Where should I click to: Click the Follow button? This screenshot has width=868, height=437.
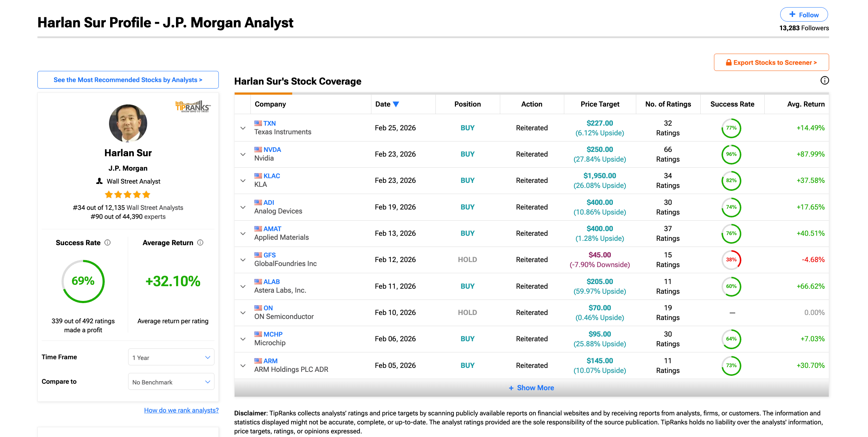[804, 15]
